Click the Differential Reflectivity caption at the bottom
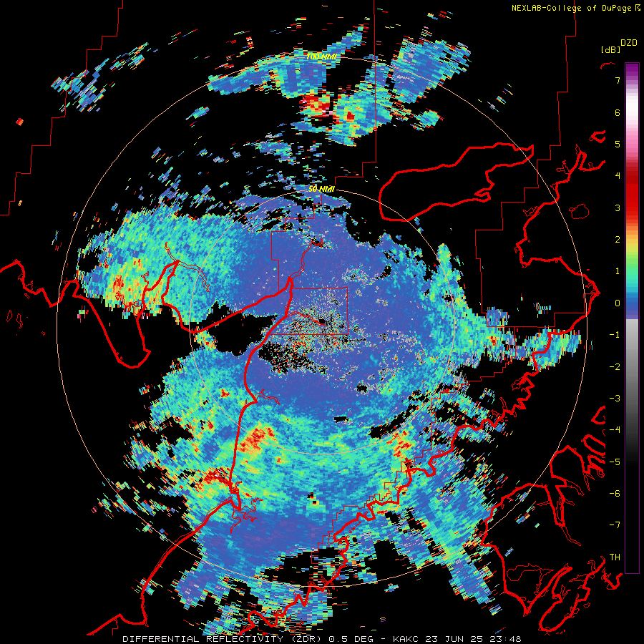 click(x=321, y=639)
